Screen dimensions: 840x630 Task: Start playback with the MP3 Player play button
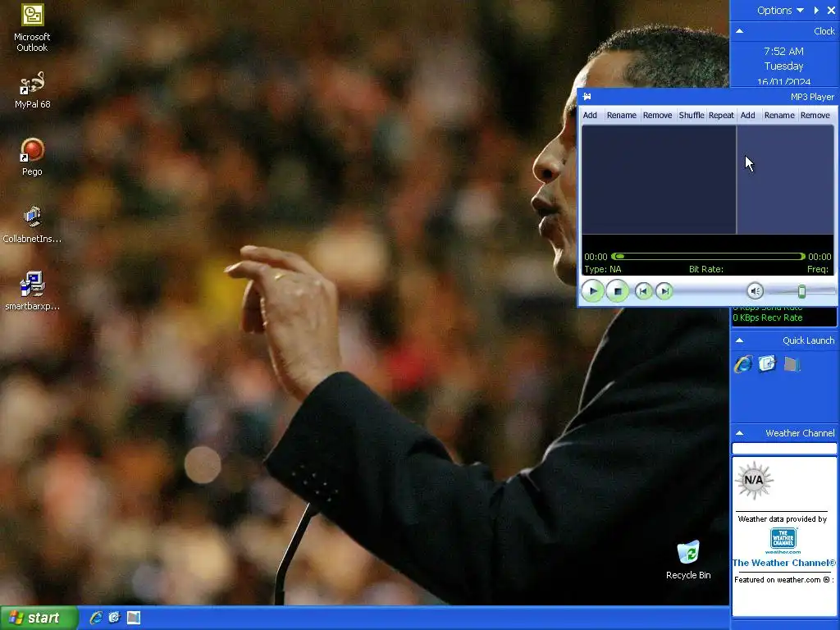point(592,291)
